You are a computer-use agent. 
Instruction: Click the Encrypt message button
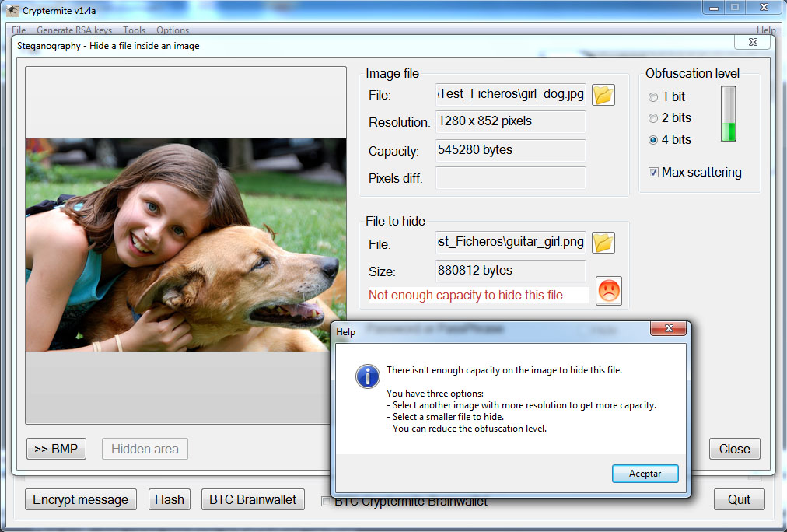[x=81, y=499]
